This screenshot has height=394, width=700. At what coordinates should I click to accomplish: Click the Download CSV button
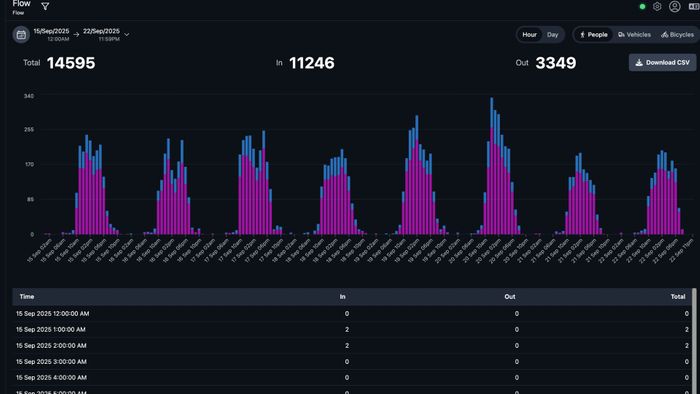click(x=662, y=62)
